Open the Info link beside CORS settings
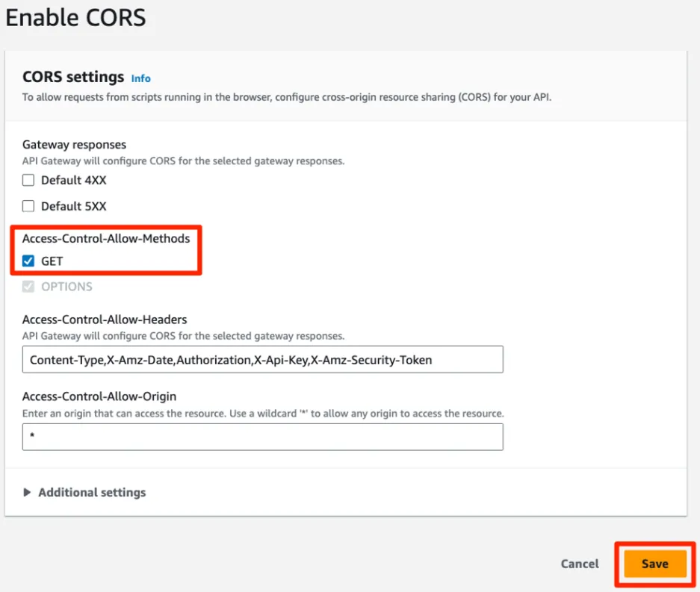 pyautogui.click(x=140, y=78)
